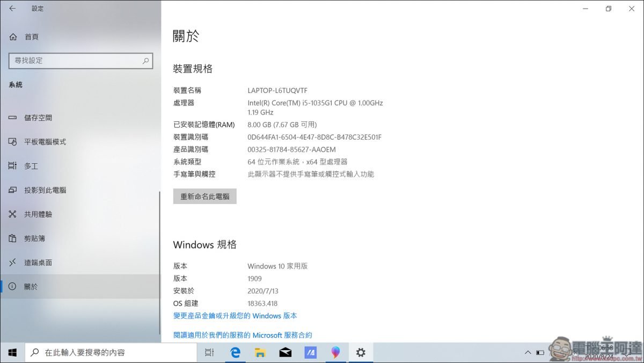The height and width of the screenshot is (363, 644).
Task: Click the magnifier icon in 尋找設定 box
Action: (145, 61)
